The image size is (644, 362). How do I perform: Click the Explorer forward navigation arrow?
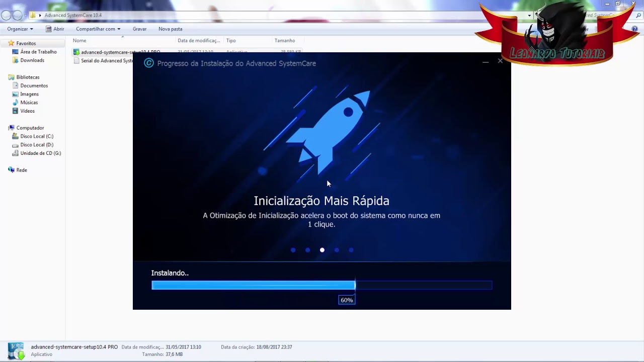click(x=18, y=15)
